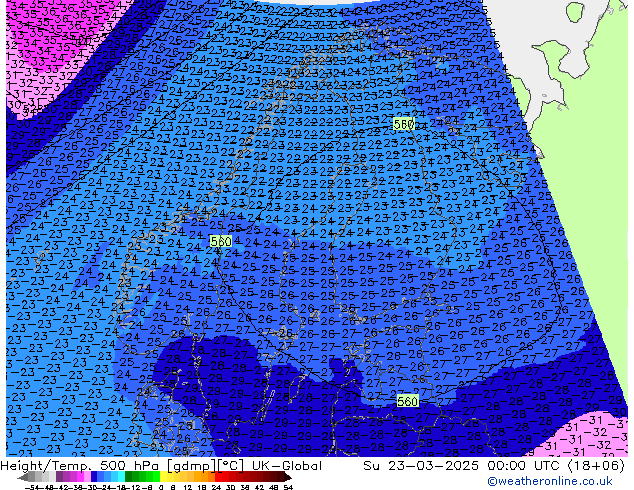Click the dark blue swatch in the legend
This screenshot has width=634, height=490.
tap(94, 478)
